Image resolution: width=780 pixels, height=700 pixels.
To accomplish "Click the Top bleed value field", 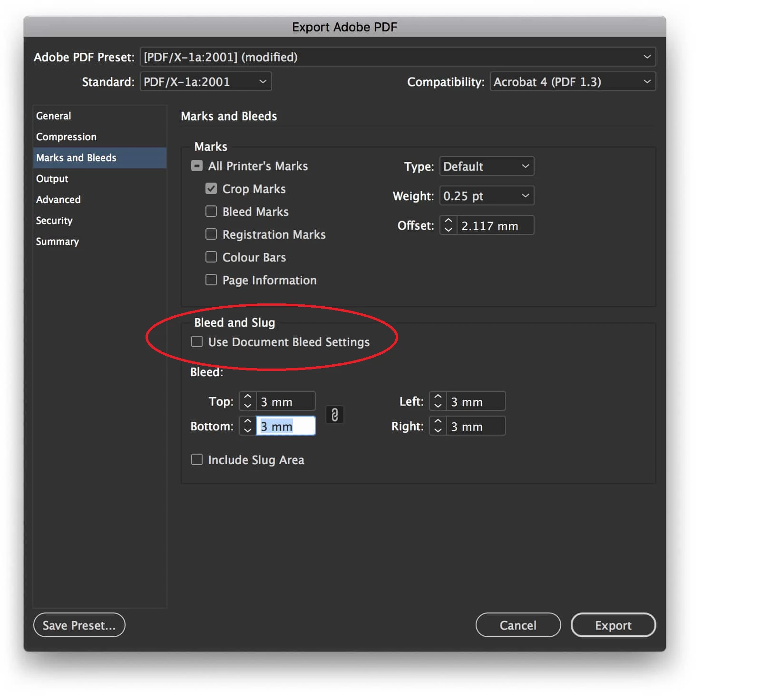I will [286, 401].
